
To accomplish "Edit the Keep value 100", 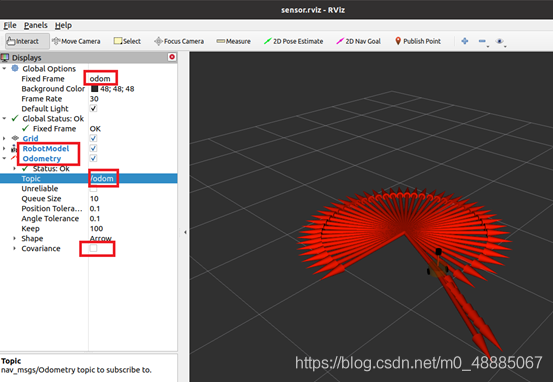I will pyautogui.click(x=96, y=229).
